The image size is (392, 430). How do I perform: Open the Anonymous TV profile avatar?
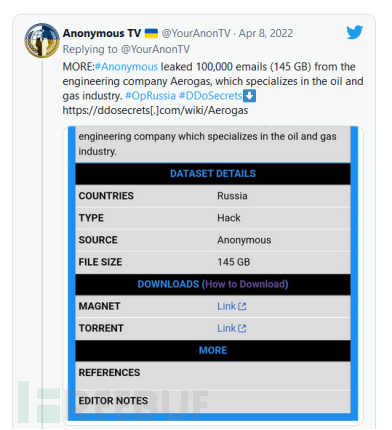42,40
